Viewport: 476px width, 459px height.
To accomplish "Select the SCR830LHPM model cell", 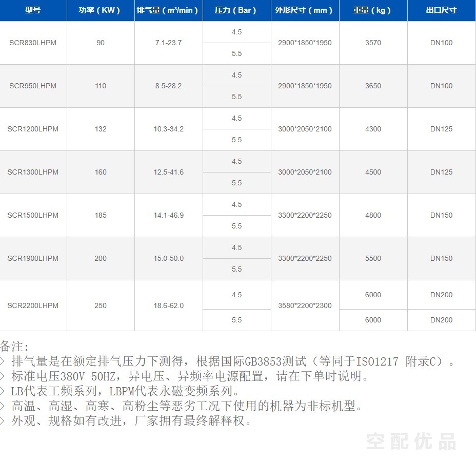I will (33, 43).
